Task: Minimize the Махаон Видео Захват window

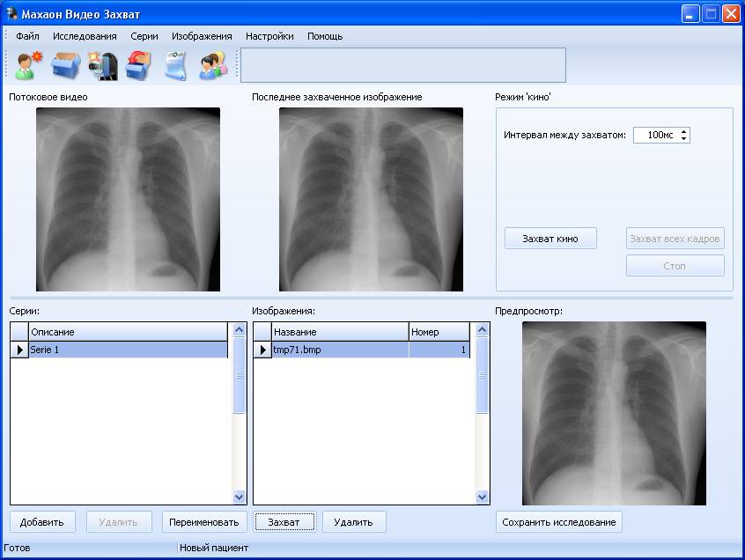Action: 690,14
